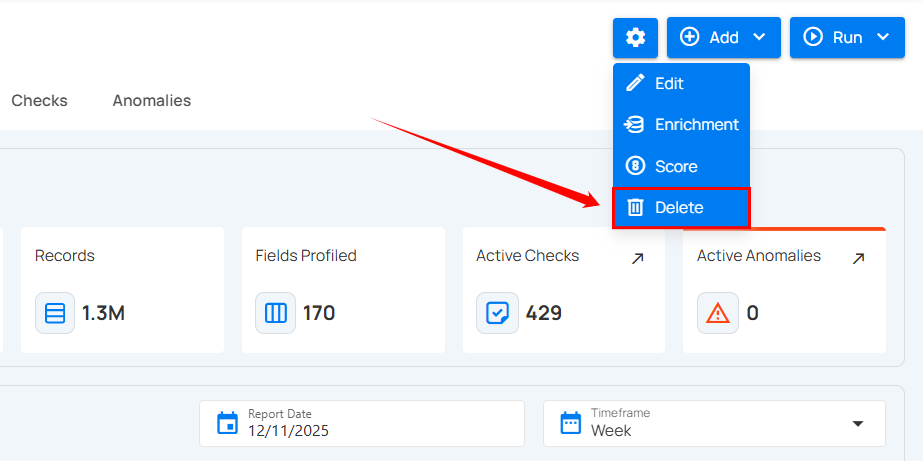Open Active Anomalies arrow link
This screenshot has height=461, width=923.
[858, 259]
